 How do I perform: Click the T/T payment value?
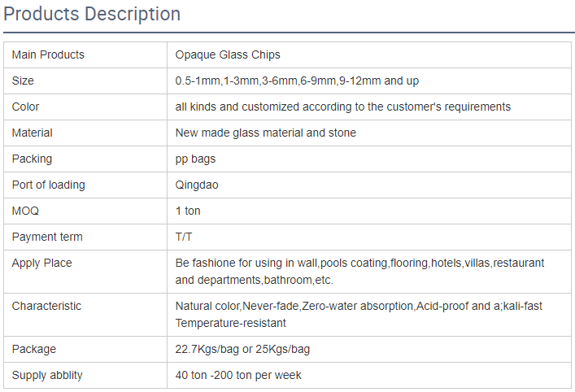pos(184,237)
